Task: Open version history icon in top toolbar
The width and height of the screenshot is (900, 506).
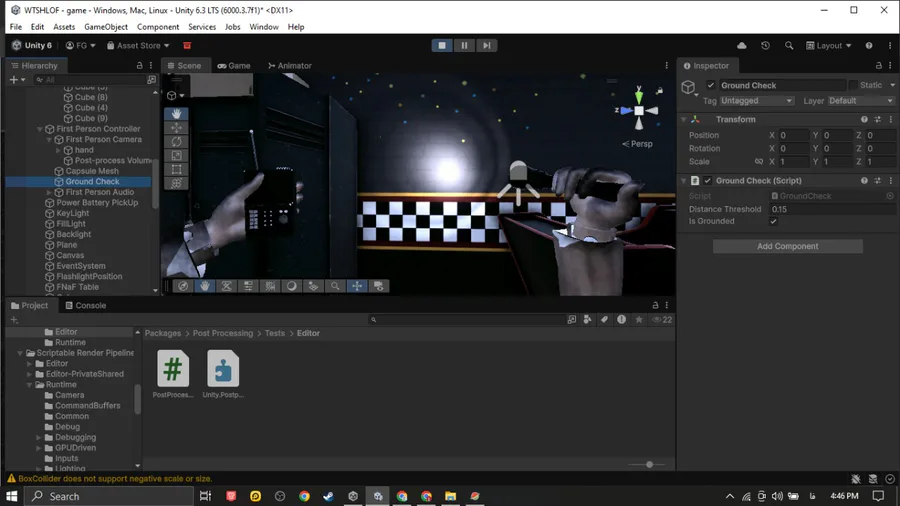Action: coord(765,45)
